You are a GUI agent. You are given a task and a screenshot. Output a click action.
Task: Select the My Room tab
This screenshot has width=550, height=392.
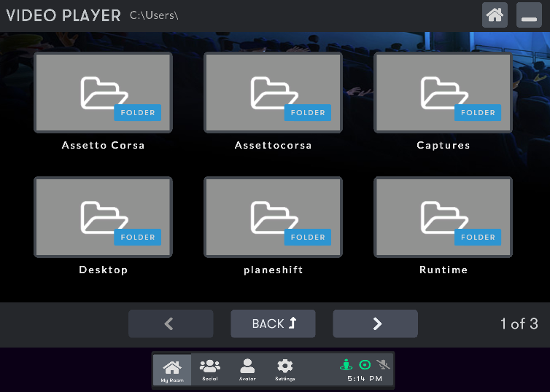click(x=172, y=370)
